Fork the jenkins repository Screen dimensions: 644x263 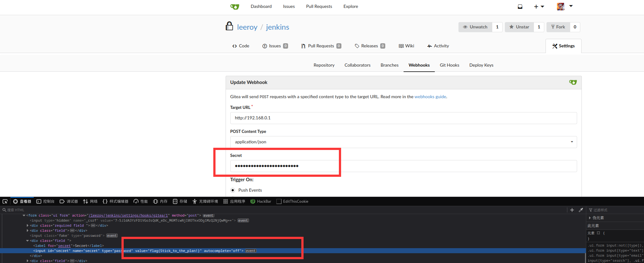(x=558, y=27)
